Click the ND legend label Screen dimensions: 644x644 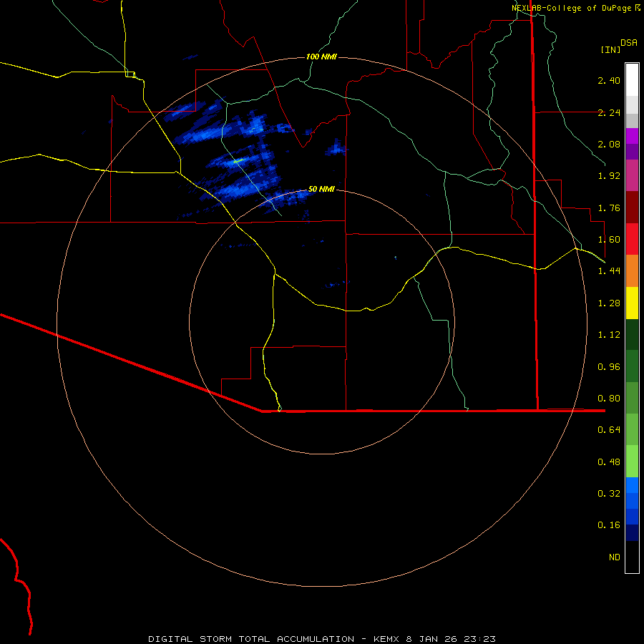(615, 557)
